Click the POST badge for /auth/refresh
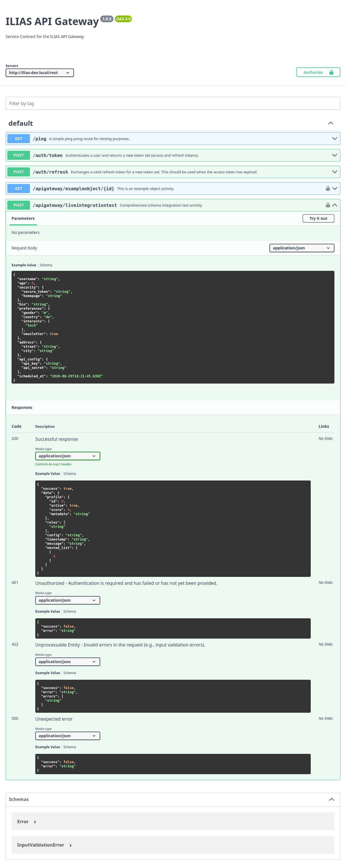 pos(19,172)
